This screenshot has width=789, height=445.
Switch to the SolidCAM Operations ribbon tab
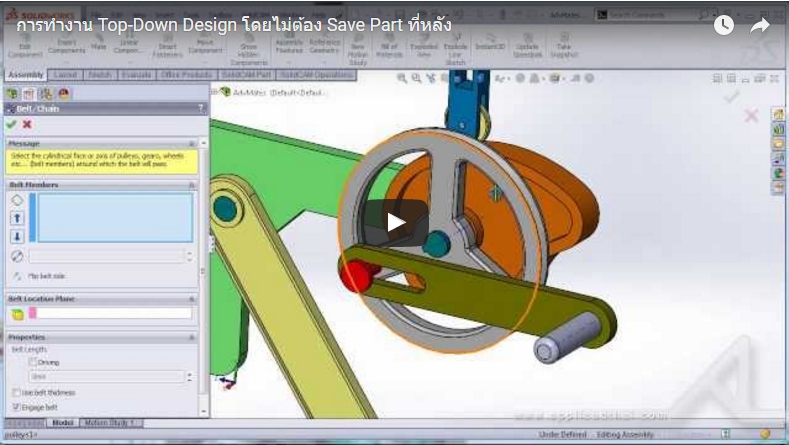(x=317, y=75)
